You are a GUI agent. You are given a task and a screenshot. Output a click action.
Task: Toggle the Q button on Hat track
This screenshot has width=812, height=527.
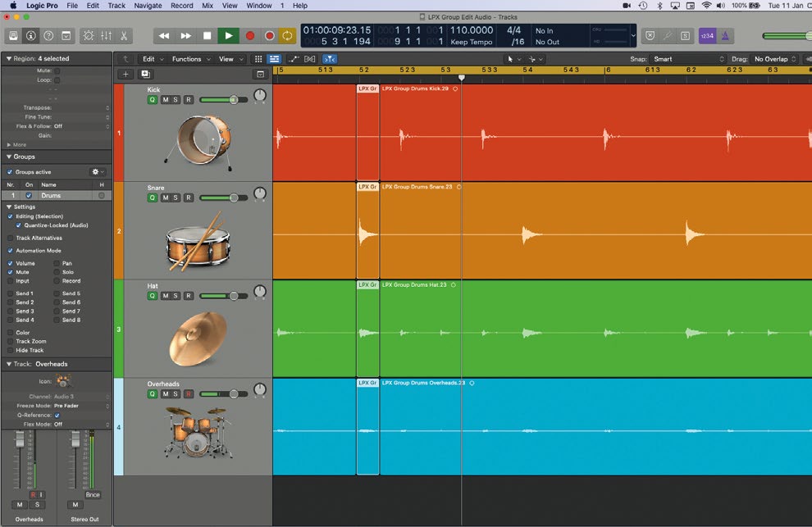pyautogui.click(x=153, y=296)
